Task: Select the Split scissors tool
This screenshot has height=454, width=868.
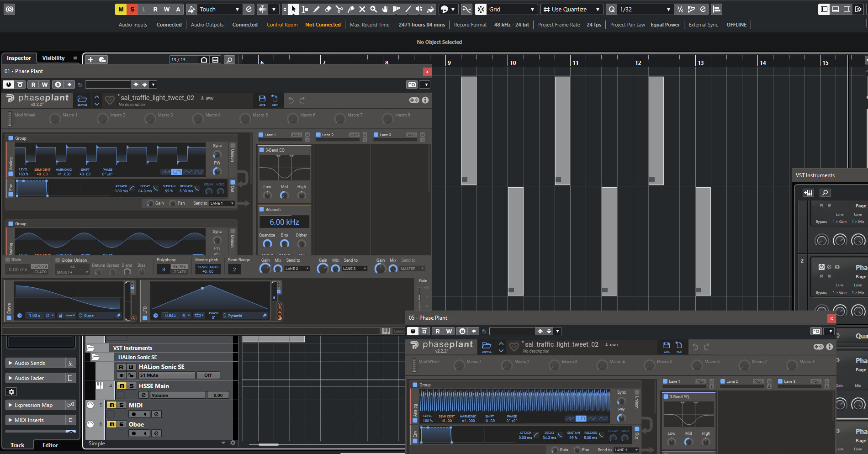Action: pos(339,9)
